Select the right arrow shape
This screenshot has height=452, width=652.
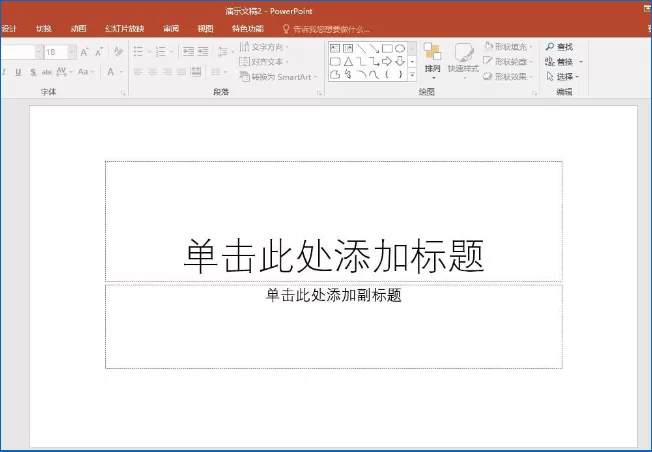pyautogui.click(x=387, y=62)
